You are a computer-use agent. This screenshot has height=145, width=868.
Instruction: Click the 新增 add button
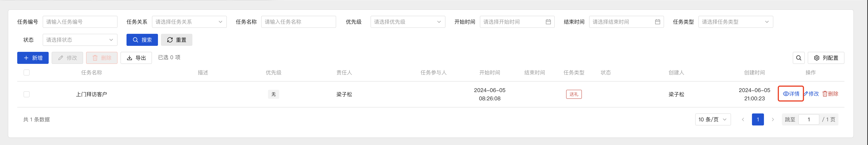33,58
